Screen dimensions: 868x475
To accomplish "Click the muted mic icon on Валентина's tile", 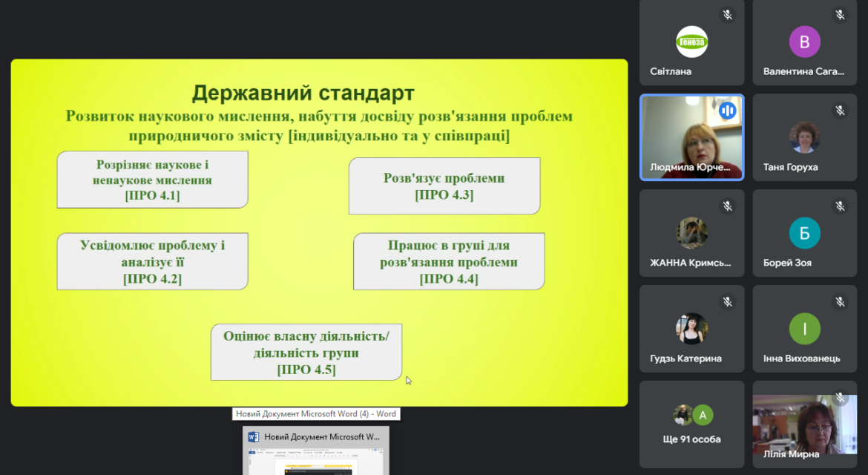I will coord(840,15).
